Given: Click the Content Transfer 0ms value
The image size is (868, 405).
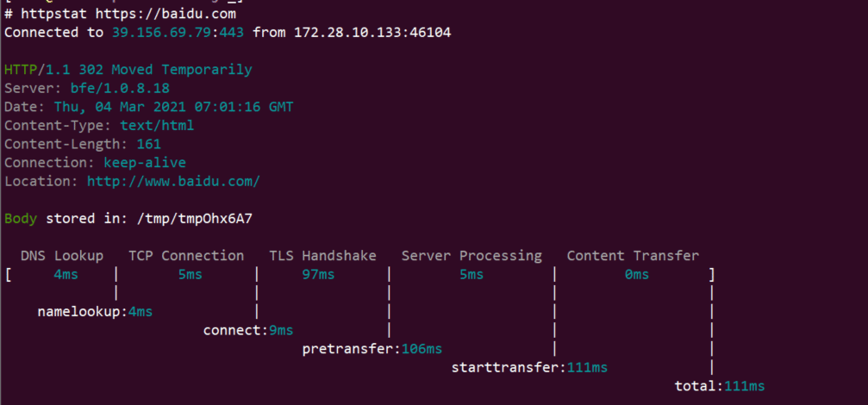Looking at the screenshot, I should pyautogui.click(x=637, y=274).
